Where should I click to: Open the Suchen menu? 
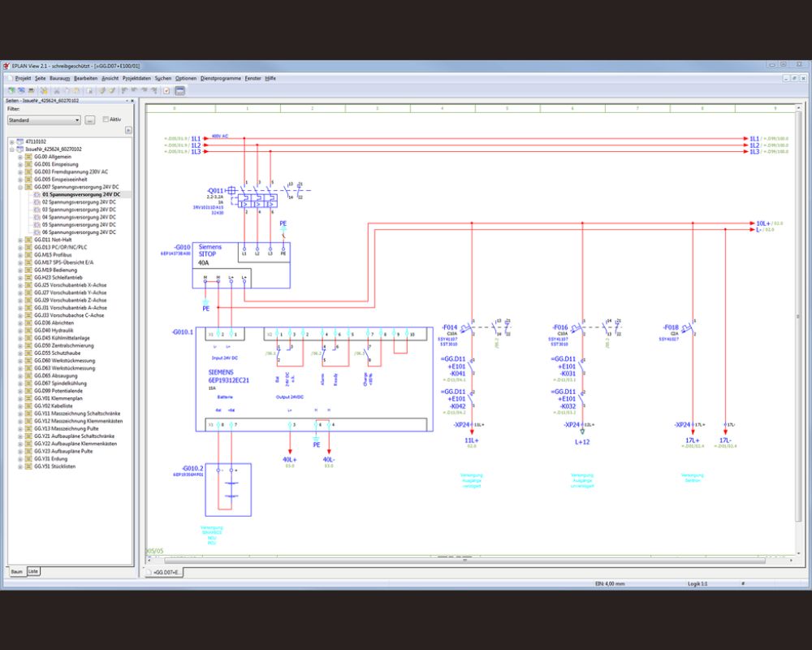point(162,78)
